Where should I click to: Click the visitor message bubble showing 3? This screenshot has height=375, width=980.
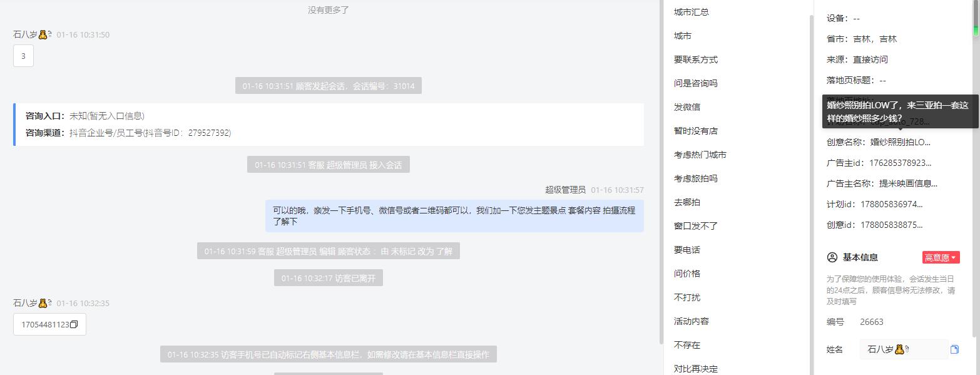coord(23,56)
